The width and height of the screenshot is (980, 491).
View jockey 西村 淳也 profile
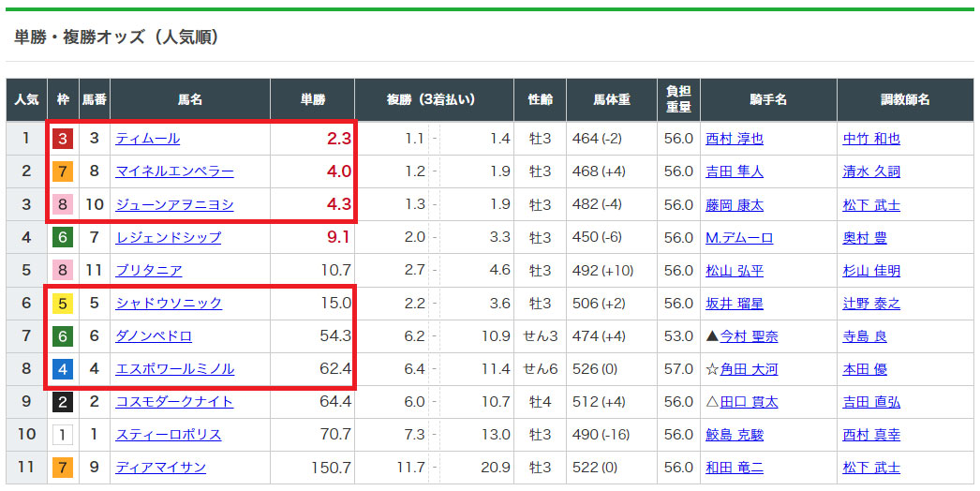pyautogui.click(x=734, y=139)
